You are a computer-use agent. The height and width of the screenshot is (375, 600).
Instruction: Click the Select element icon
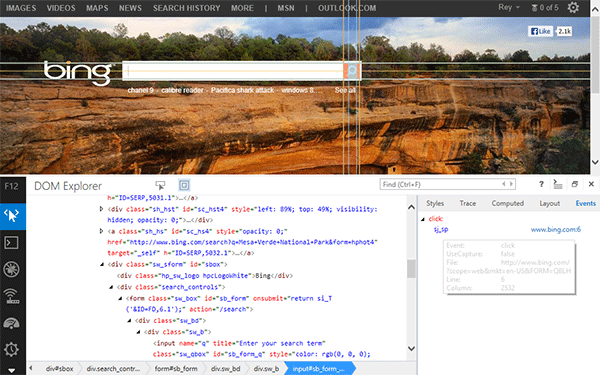pos(160,186)
